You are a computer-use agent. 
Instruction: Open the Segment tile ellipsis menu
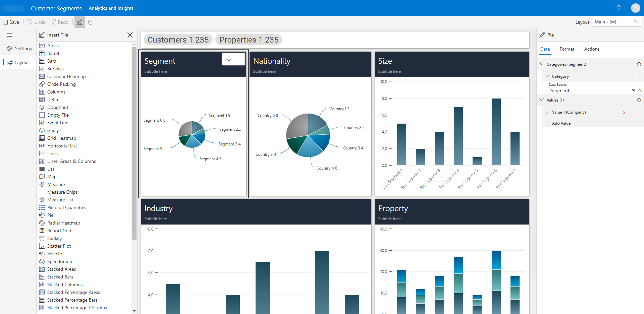[x=239, y=59]
